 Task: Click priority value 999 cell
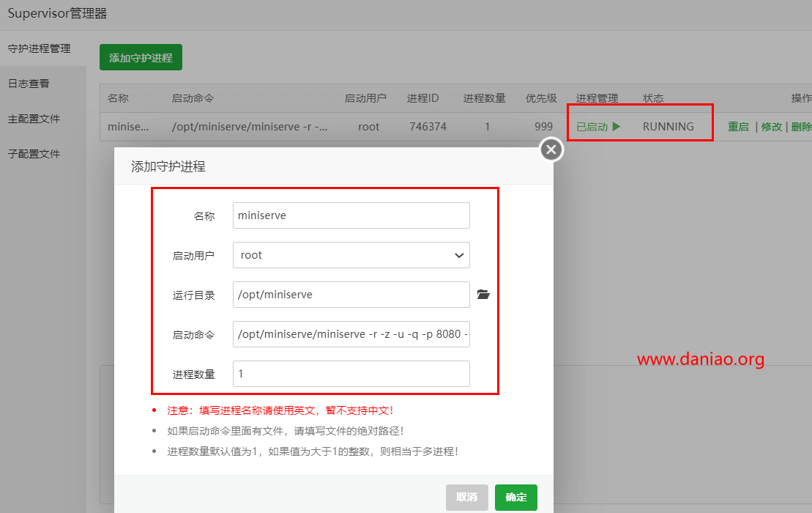pos(543,127)
